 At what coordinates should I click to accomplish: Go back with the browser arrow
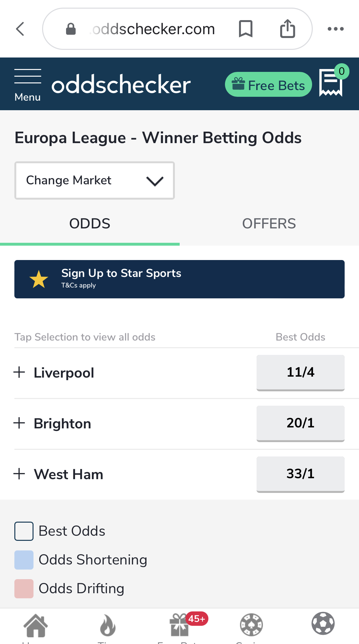20,29
